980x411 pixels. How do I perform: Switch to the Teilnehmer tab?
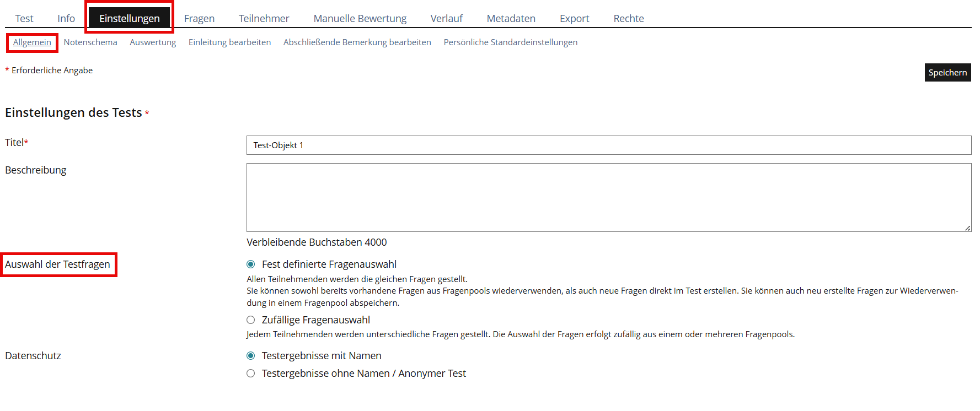264,19
